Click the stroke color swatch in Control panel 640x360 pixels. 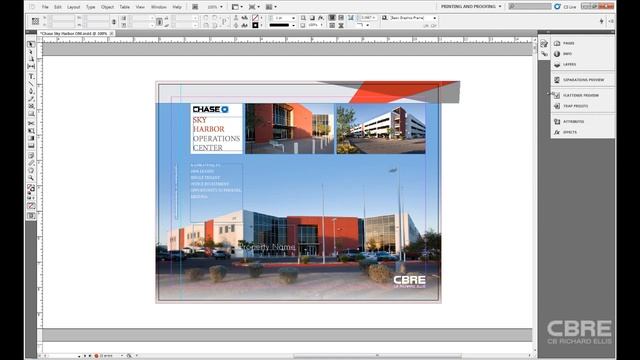coord(255,25)
